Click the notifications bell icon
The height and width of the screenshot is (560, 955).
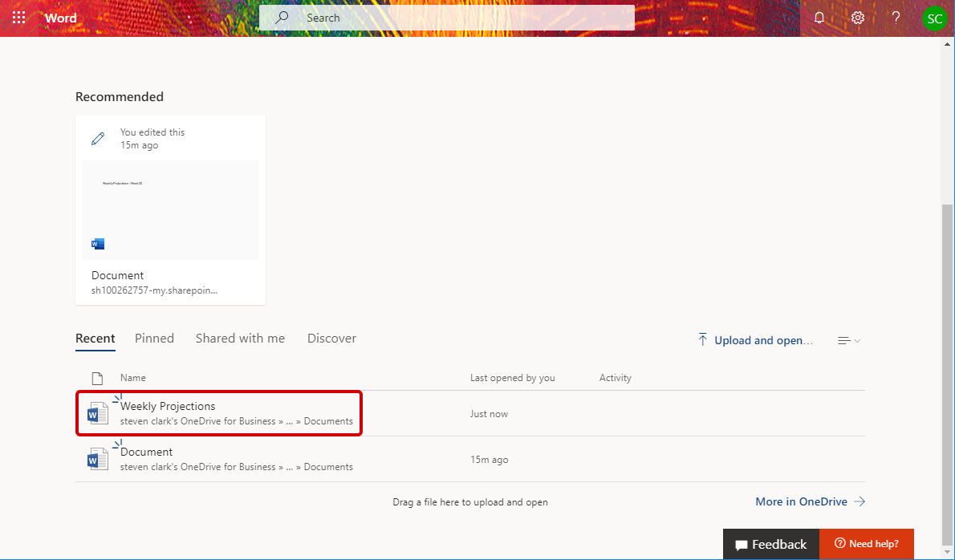[819, 18]
